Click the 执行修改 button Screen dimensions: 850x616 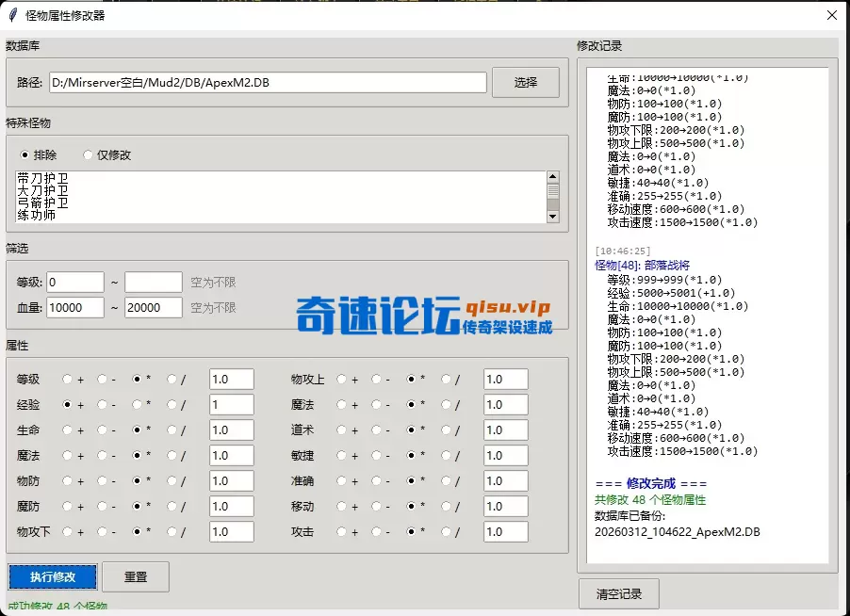[x=52, y=576]
